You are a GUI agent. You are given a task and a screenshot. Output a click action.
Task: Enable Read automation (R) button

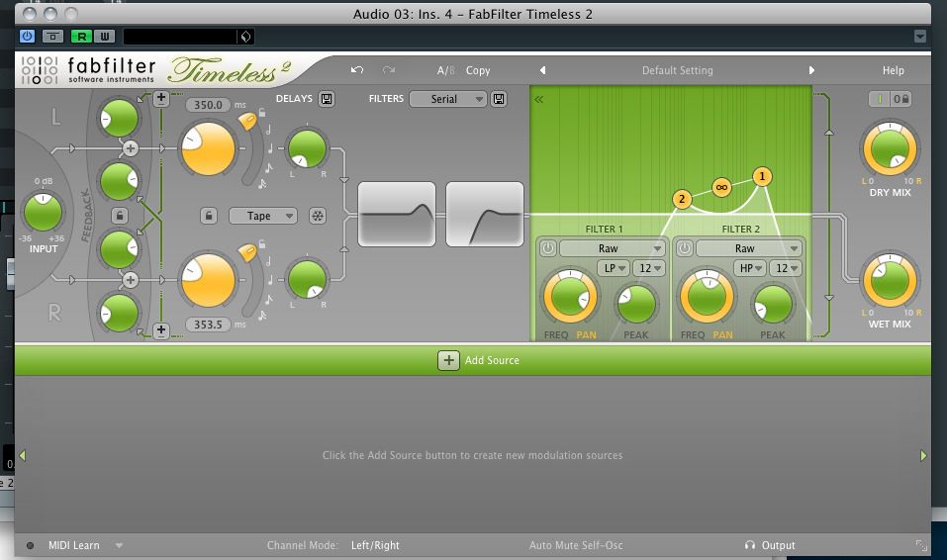coord(81,37)
